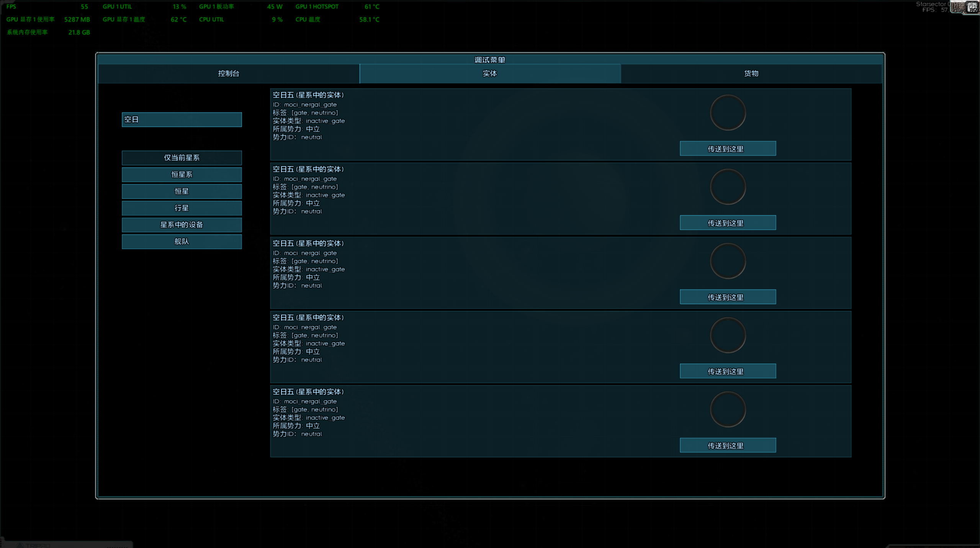The width and height of the screenshot is (980, 548).
Task: Select the 实体 tab
Action: 490,74
